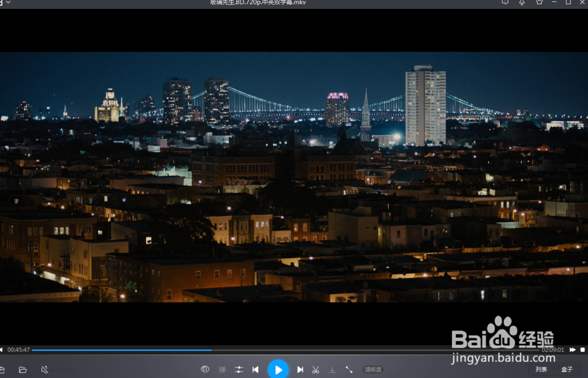This screenshot has height=378, width=588.
Task: Open the 盒子 box tab
Action: [567, 369]
